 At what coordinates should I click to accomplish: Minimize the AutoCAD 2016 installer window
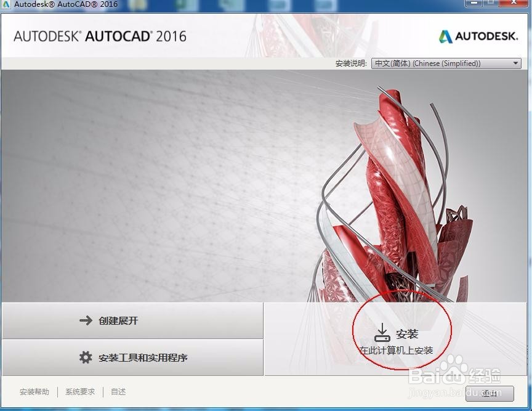[475, 2]
